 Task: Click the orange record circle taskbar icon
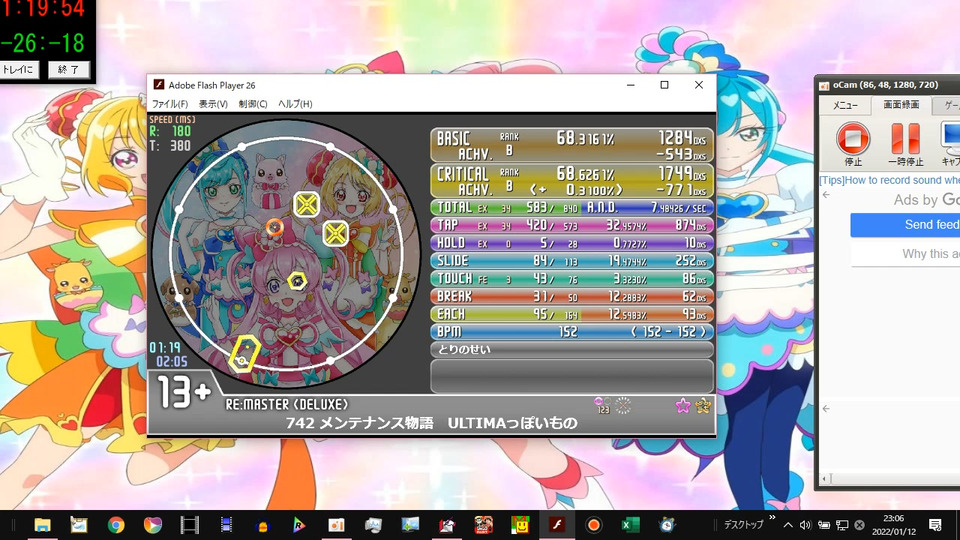click(593, 525)
